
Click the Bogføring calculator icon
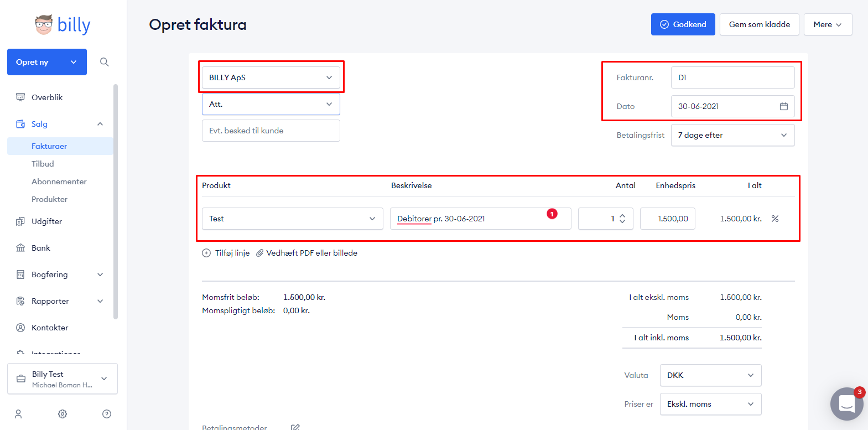(20, 274)
